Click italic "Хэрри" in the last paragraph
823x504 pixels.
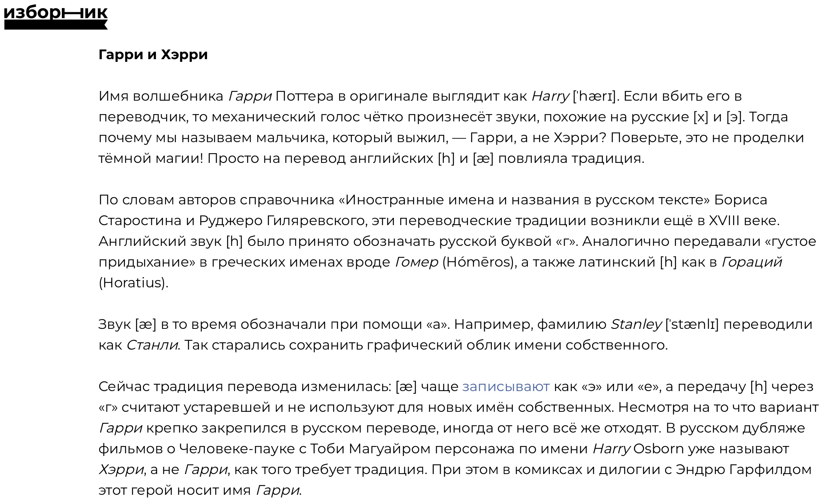[x=121, y=469]
